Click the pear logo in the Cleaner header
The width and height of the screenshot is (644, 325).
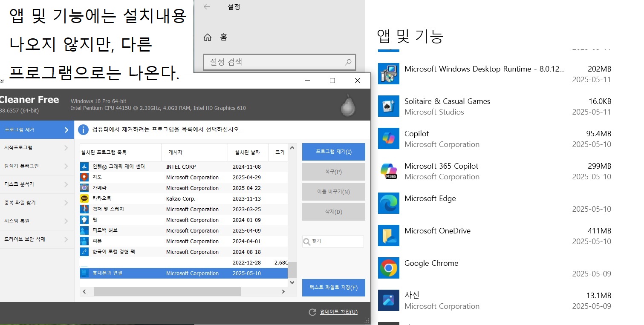point(348,105)
